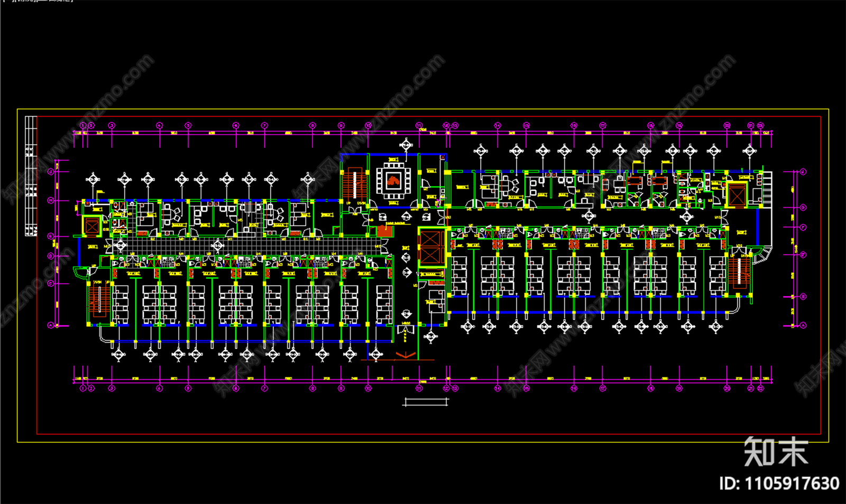Screen dimensions: 846x504
Task: Click the title block table on the left border
Action: click(x=31, y=176)
